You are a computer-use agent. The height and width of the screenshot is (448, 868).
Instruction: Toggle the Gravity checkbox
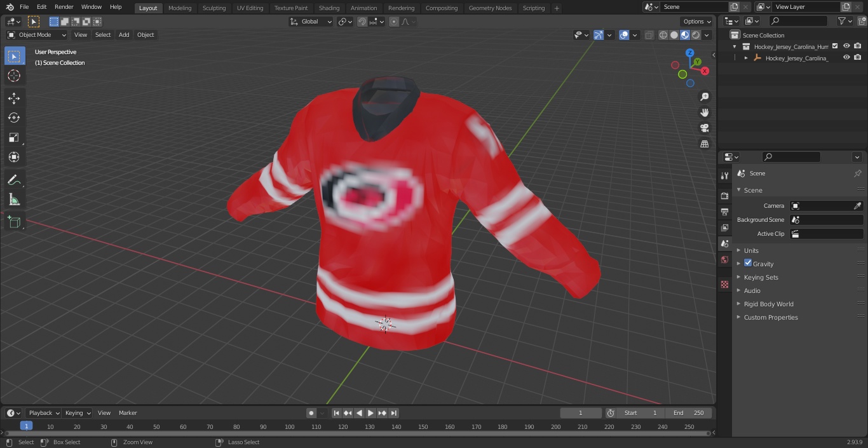(x=748, y=263)
